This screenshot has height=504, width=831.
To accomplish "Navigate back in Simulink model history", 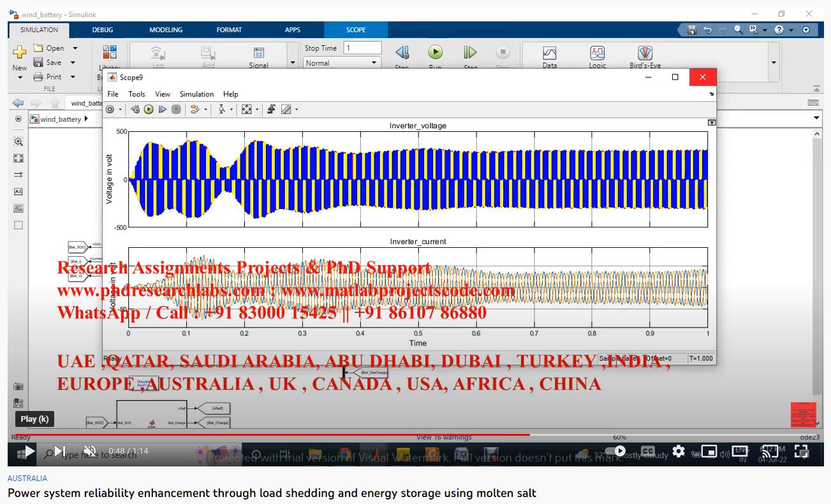I will tap(18, 103).
